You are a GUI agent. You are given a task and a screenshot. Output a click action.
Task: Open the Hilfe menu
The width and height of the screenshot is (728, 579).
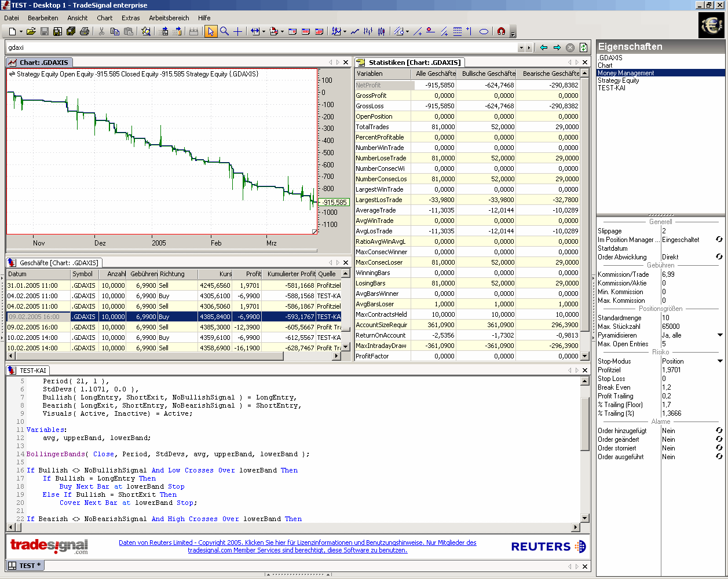pos(204,18)
